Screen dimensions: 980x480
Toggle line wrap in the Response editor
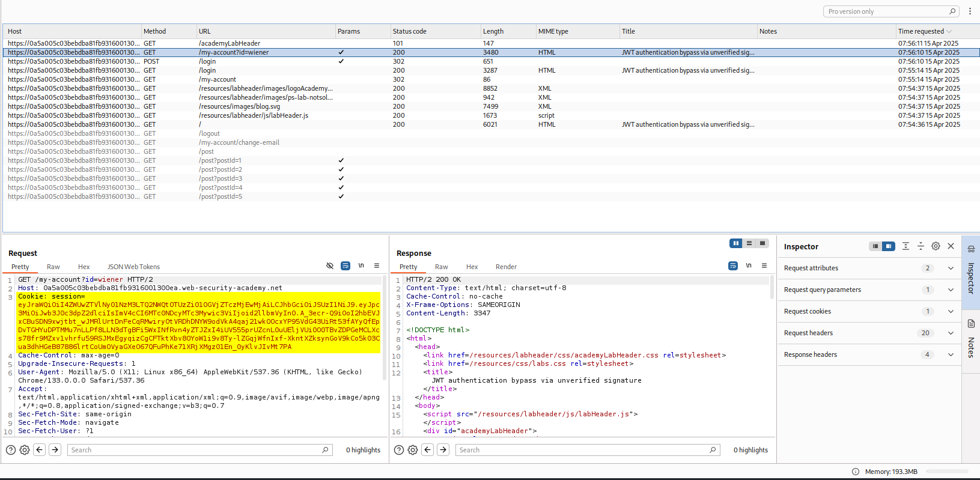733,266
